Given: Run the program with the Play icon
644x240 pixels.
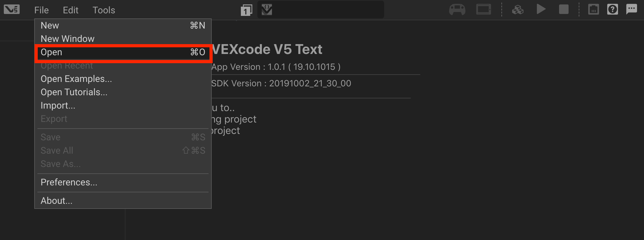Looking at the screenshot, I should pyautogui.click(x=541, y=9).
